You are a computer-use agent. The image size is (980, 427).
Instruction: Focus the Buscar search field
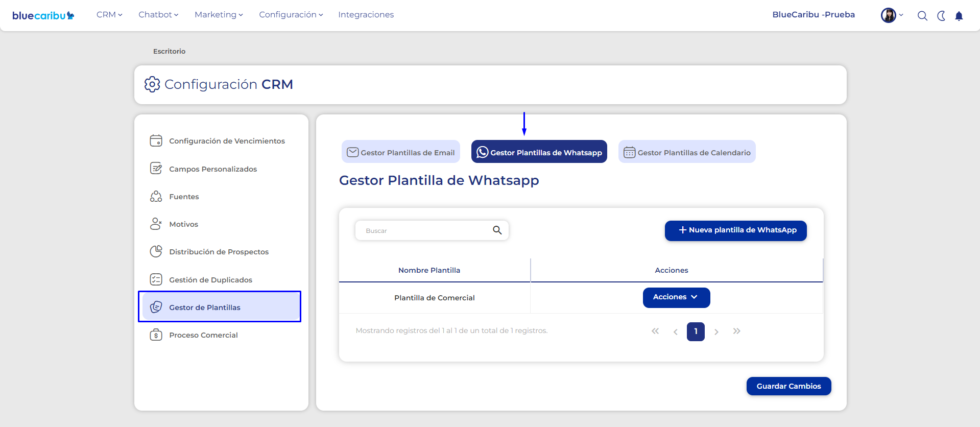(432, 230)
